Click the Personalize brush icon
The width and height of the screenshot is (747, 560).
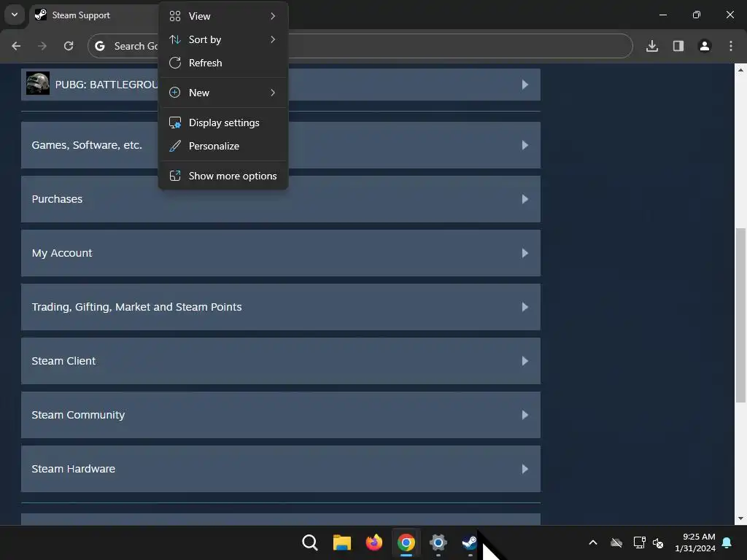(175, 146)
